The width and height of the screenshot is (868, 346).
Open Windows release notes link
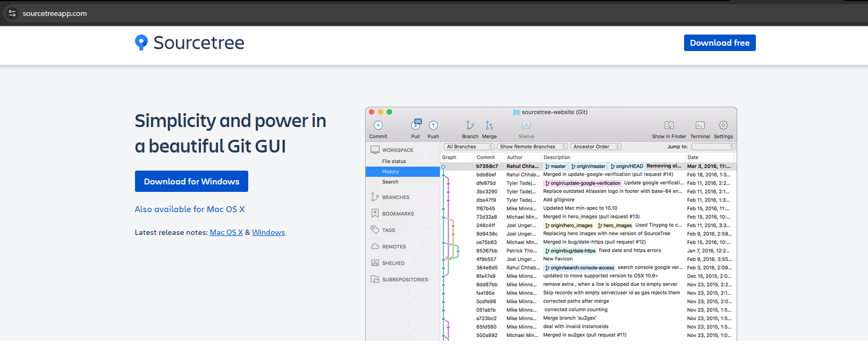(268, 232)
